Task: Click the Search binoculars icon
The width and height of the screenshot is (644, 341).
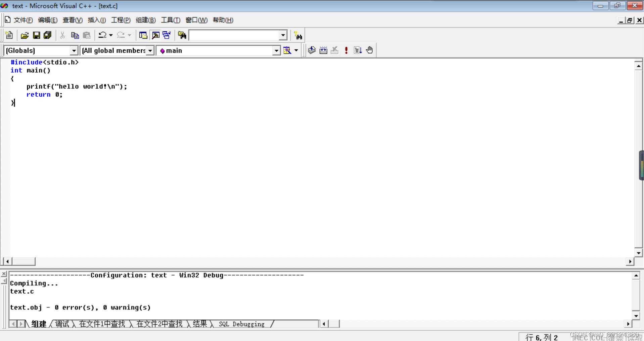Action: (x=298, y=35)
